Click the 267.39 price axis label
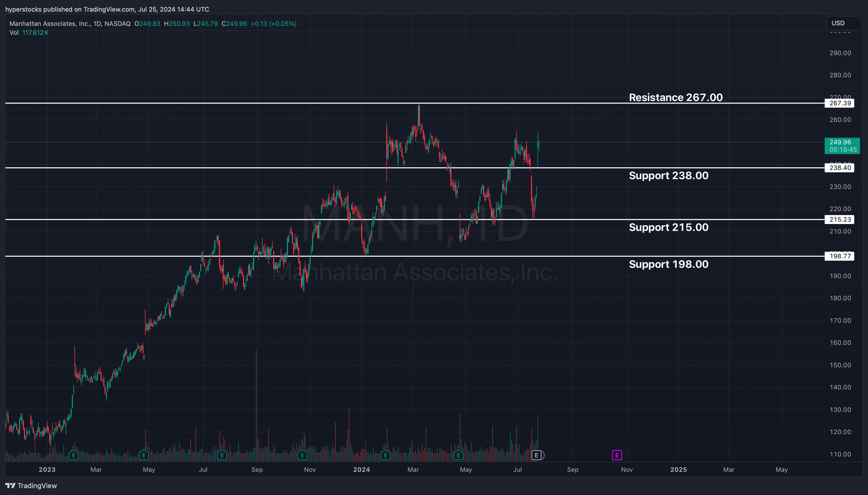The image size is (868, 495). (x=839, y=103)
